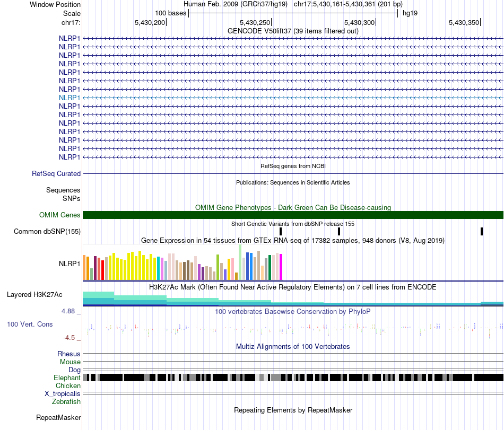This screenshot has height=430, width=504.
Task: Open the GTEx Gene Expression track title
Action: click(293, 241)
